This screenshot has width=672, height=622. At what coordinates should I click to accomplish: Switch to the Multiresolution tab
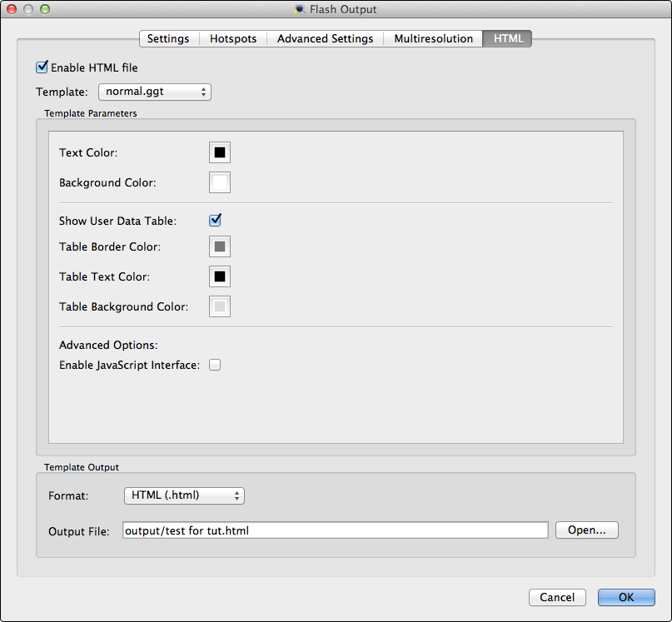coord(432,38)
